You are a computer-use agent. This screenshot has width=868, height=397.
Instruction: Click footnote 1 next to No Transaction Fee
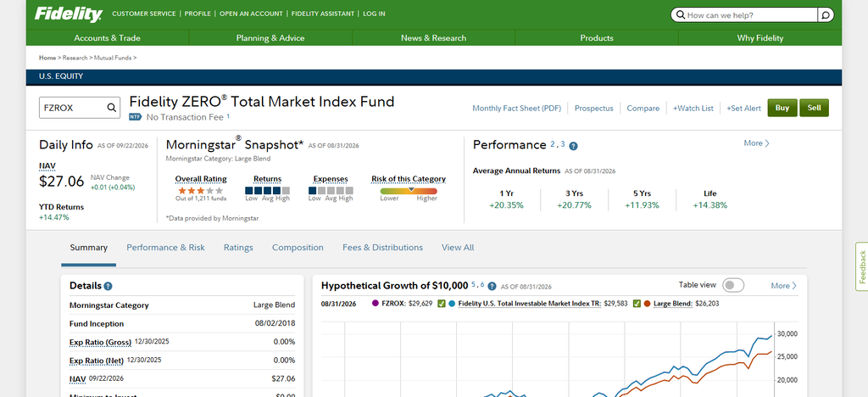point(228,116)
